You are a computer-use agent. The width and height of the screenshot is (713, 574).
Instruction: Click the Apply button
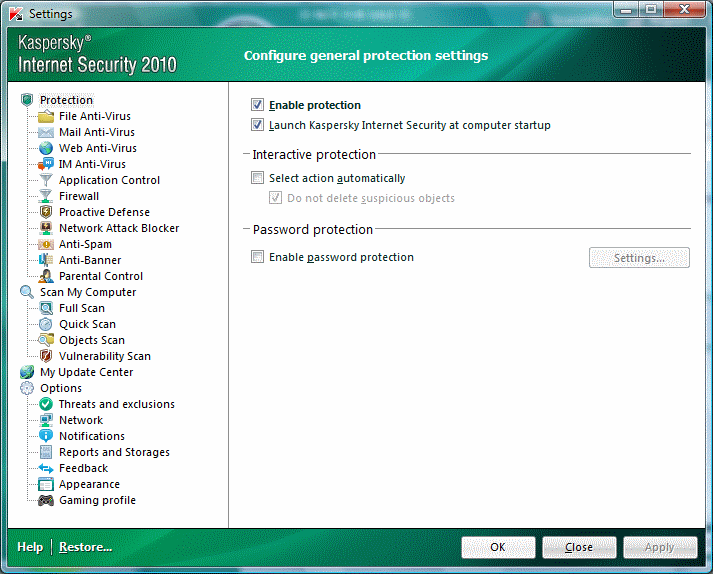(660, 547)
